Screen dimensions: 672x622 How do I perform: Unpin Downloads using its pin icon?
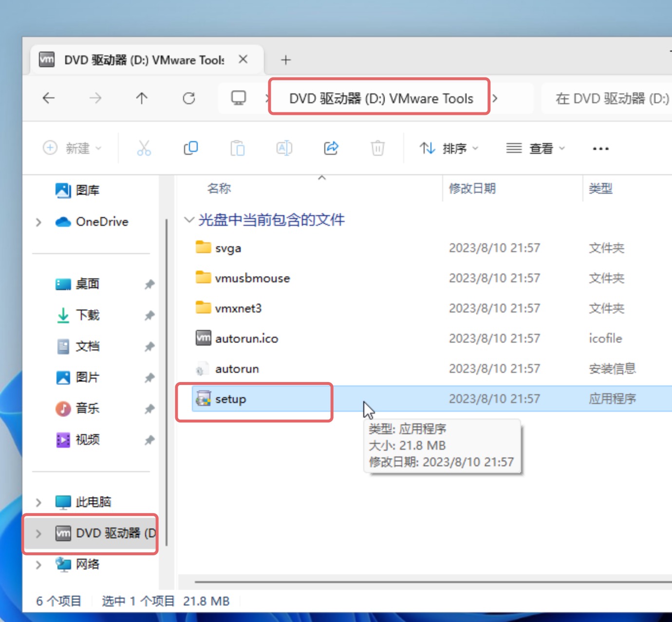click(x=149, y=315)
